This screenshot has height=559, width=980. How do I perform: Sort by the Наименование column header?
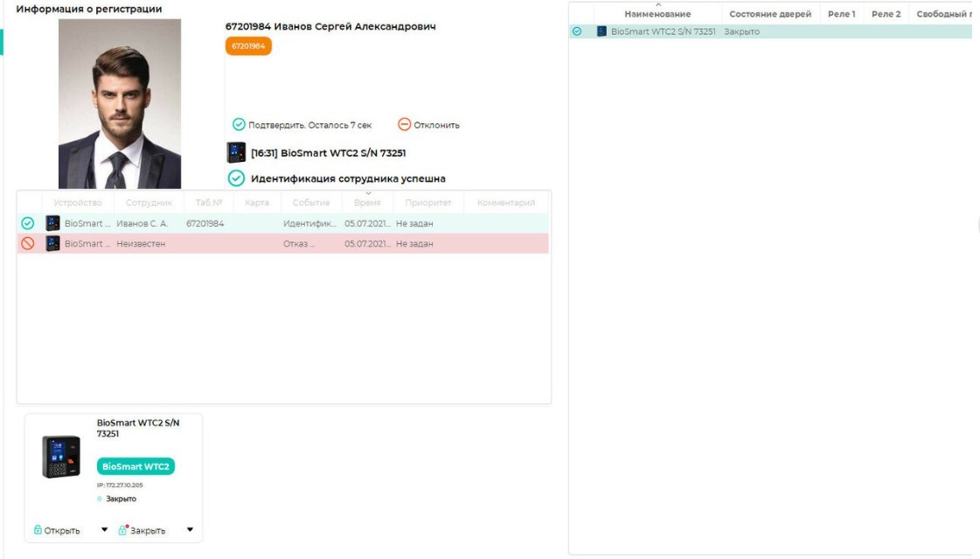tap(657, 14)
